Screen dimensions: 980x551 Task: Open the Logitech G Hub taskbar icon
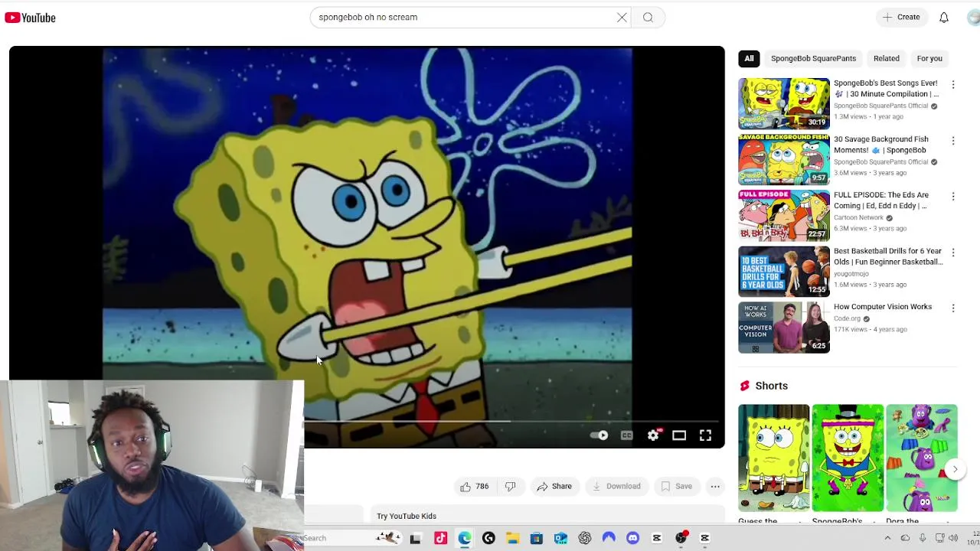(x=488, y=539)
